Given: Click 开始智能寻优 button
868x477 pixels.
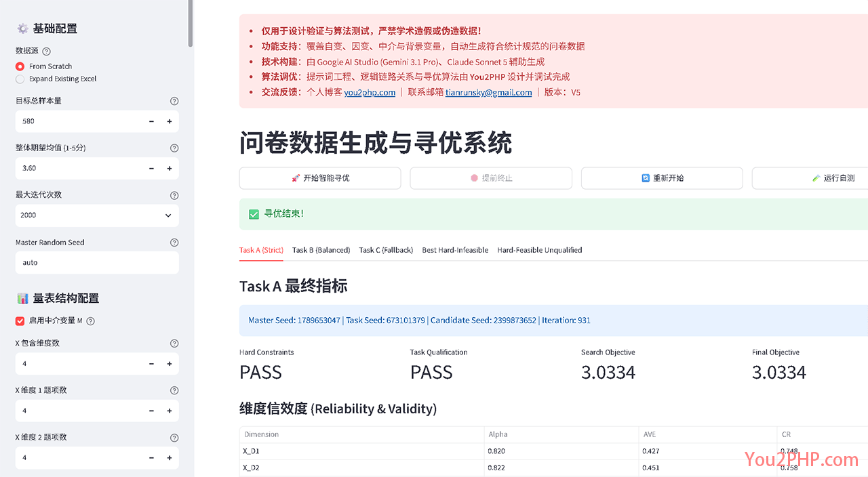Looking at the screenshot, I should point(320,178).
